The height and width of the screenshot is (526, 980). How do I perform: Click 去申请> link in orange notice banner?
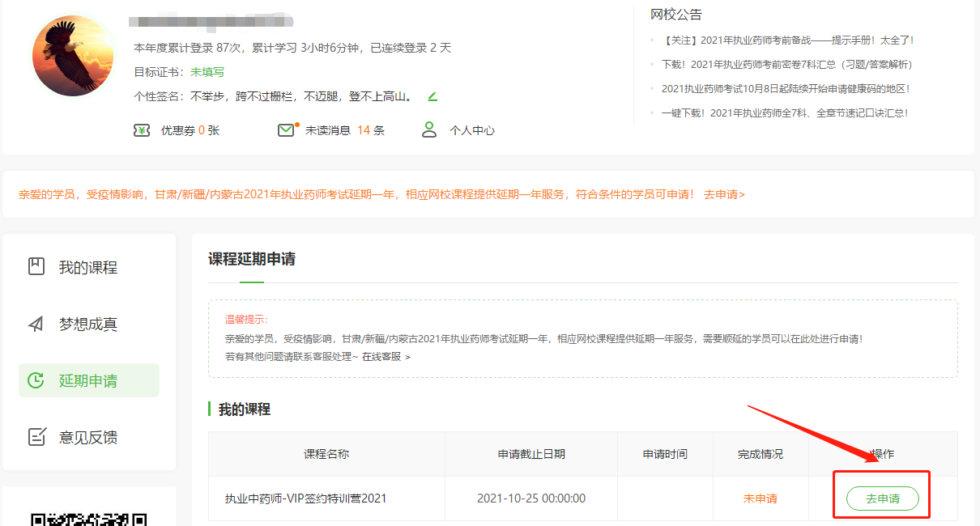pyautogui.click(x=724, y=194)
